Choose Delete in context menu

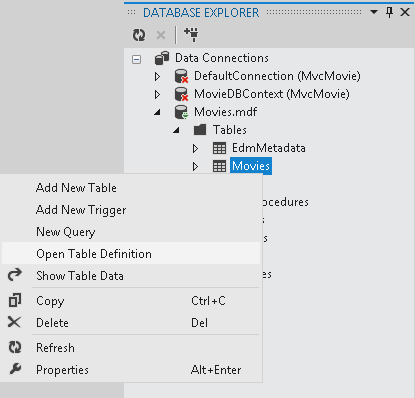[131, 323]
